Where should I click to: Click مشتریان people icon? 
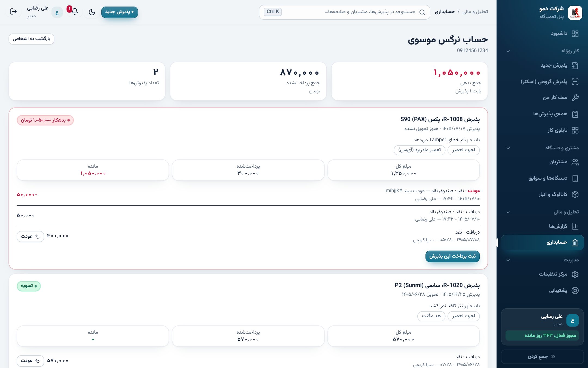pos(575,162)
